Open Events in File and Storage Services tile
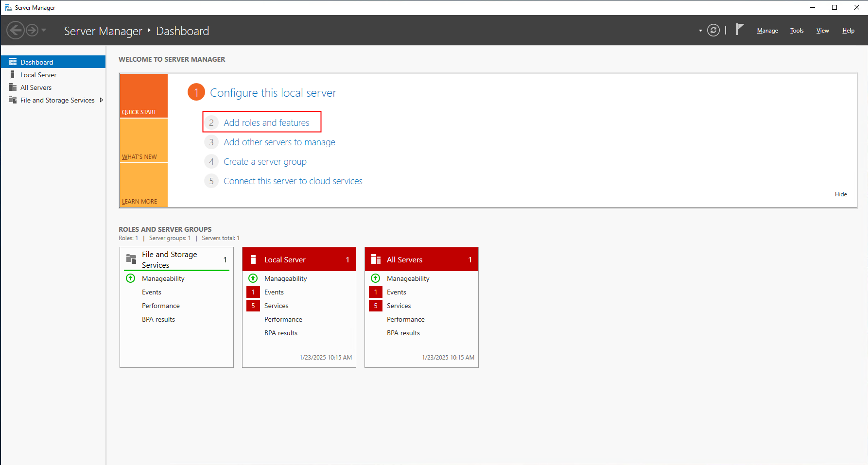Viewport: 868px width, 465px height. point(152,292)
